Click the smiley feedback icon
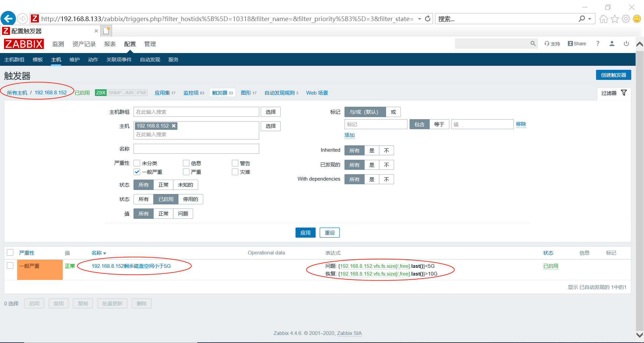The width and height of the screenshot is (644, 343). tap(637, 19)
